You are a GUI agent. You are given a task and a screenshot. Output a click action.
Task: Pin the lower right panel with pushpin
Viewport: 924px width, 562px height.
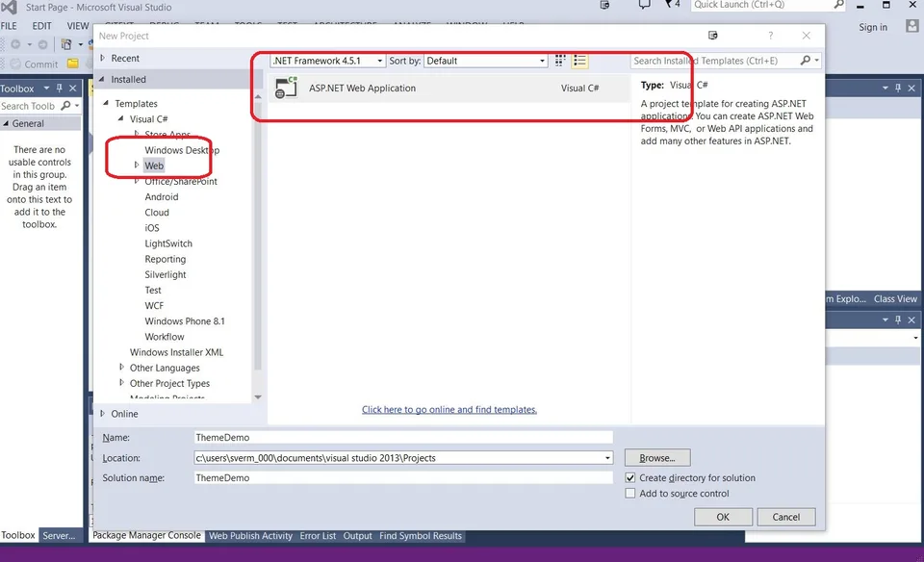click(x=898, y=319)
